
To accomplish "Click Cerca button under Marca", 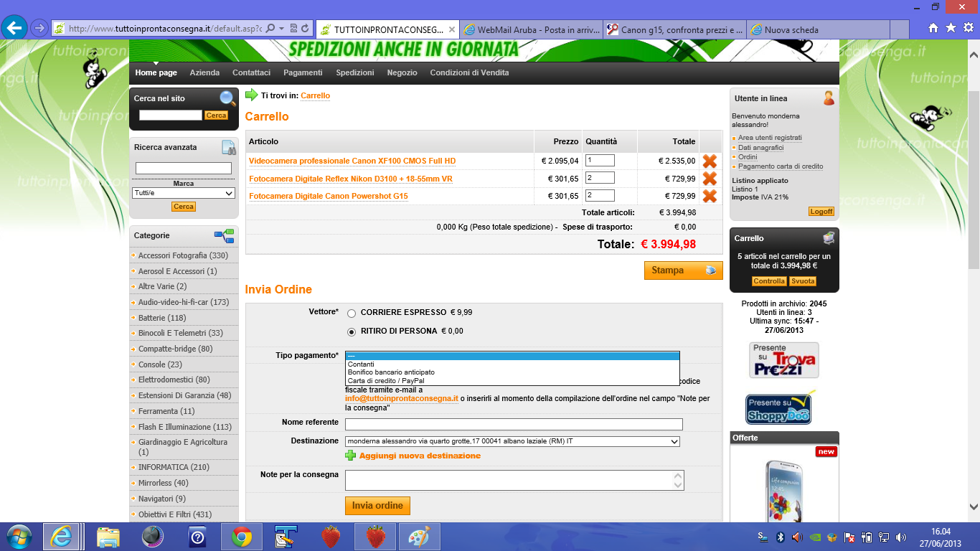I will click(x=184, y=207).
